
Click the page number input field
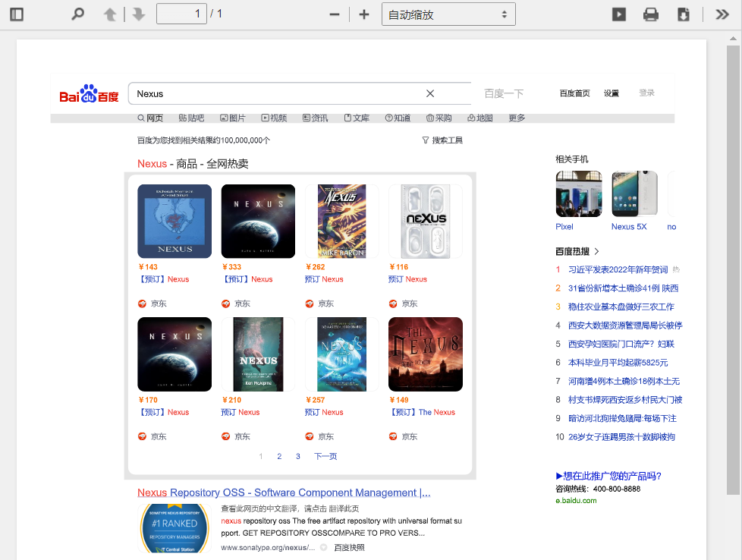pyautogui.click(x=182, y=14)
